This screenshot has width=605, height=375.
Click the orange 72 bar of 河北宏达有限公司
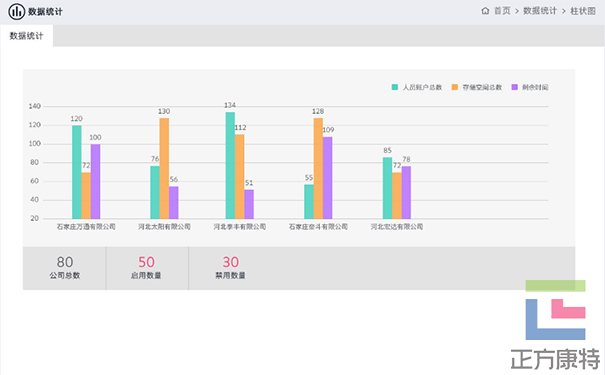coord(397,196)
